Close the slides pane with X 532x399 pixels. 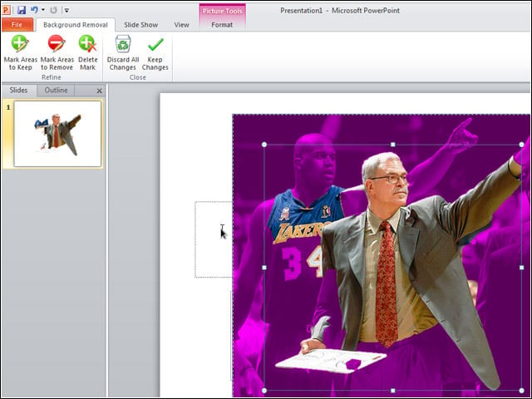click(100, 91)
